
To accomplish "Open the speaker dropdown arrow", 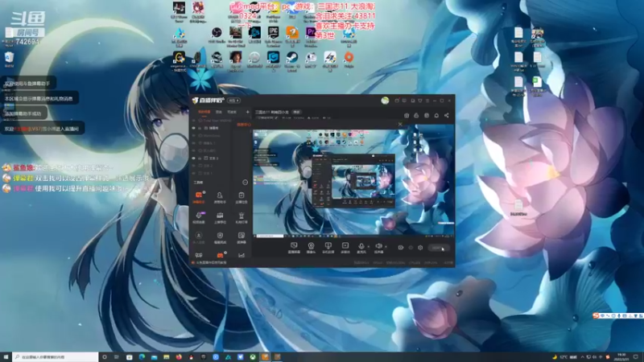I will click(x=386, y=246).
